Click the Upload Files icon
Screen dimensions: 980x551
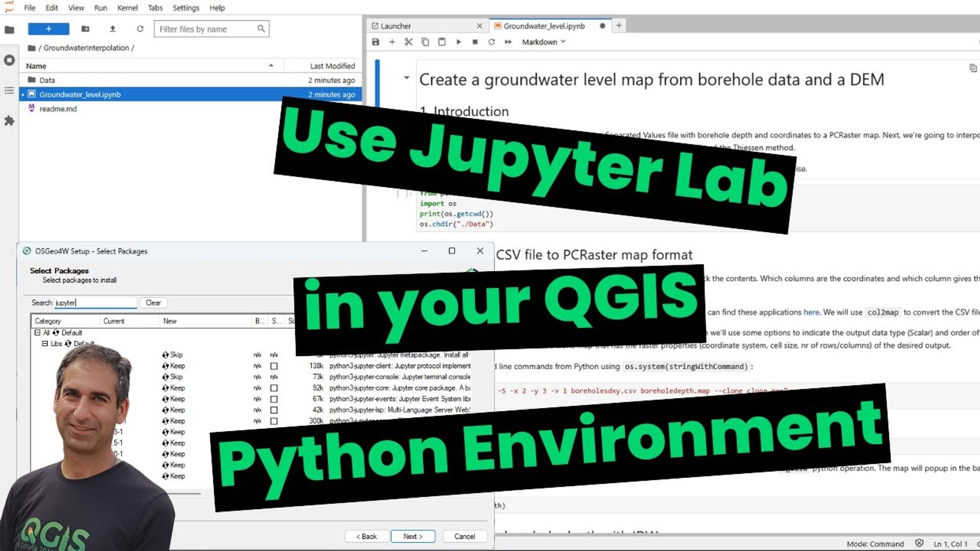[113, 29]
